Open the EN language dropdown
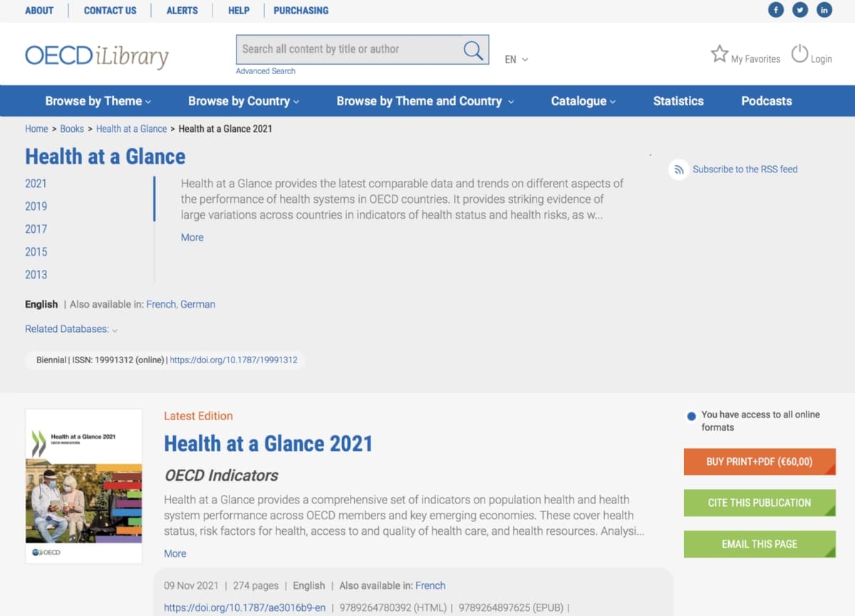855x616 pixels. click(x=517, y=60)
